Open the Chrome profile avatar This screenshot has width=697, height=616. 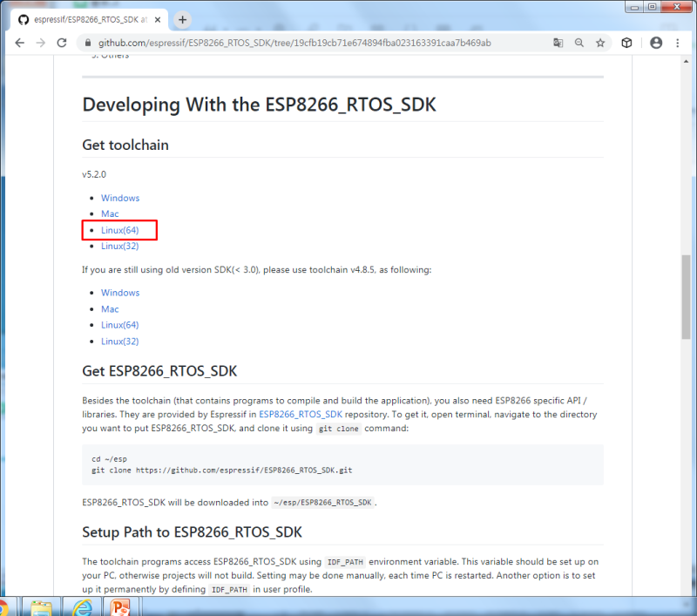pyautogui.click(x=656, y=43)
